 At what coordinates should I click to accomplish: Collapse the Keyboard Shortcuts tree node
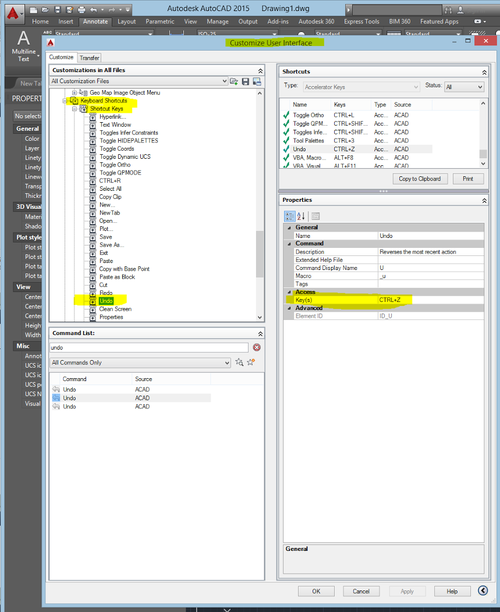[65, 101]
